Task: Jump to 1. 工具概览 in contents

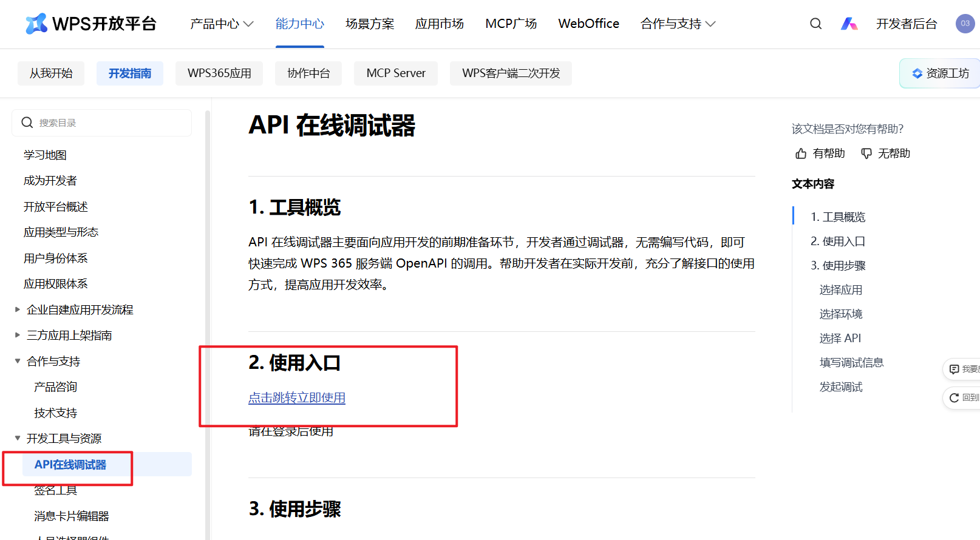Action: (838, 217)
